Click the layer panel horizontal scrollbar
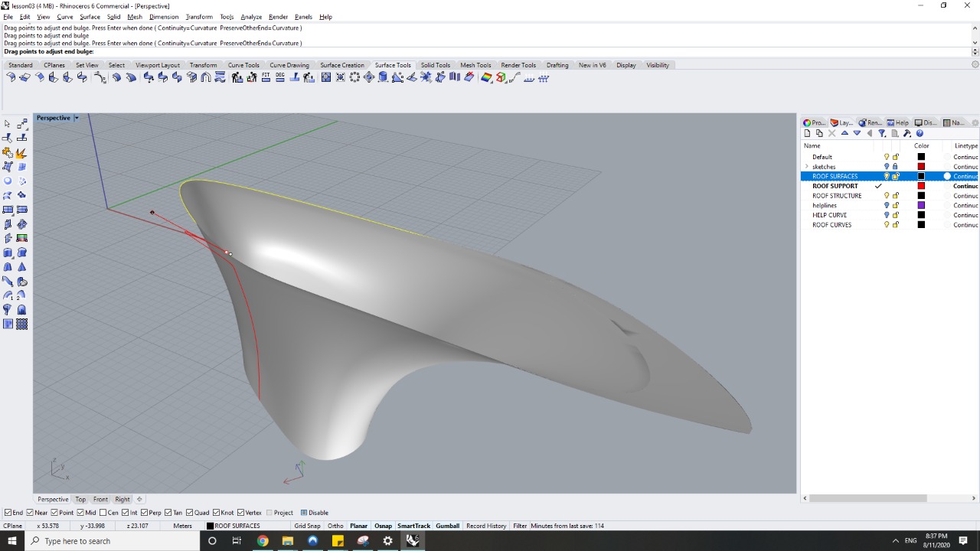 point(868,498)
